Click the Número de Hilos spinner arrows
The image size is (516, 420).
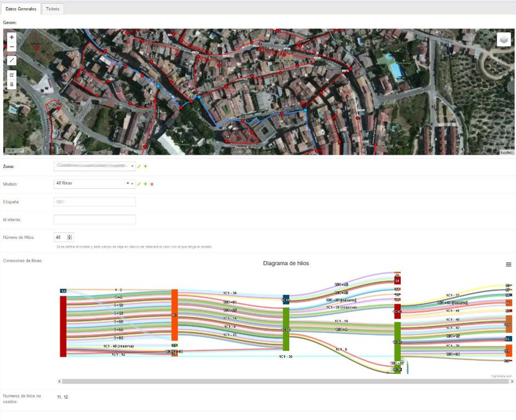click(x=69, y=237)
